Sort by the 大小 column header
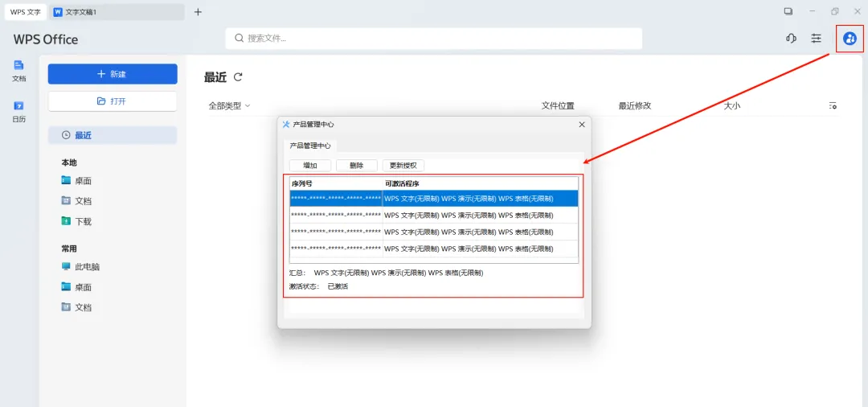 tap(732, 105)
